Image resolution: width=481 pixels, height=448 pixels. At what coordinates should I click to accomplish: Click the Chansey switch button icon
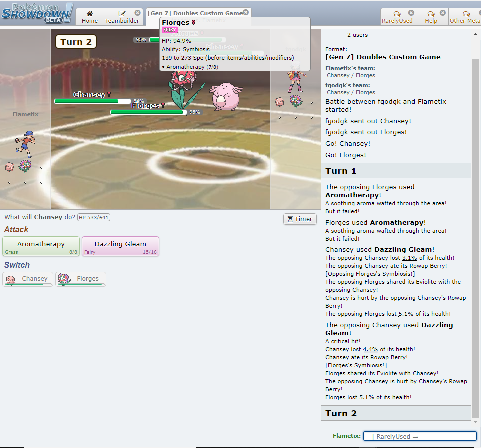tap(11, 279)
